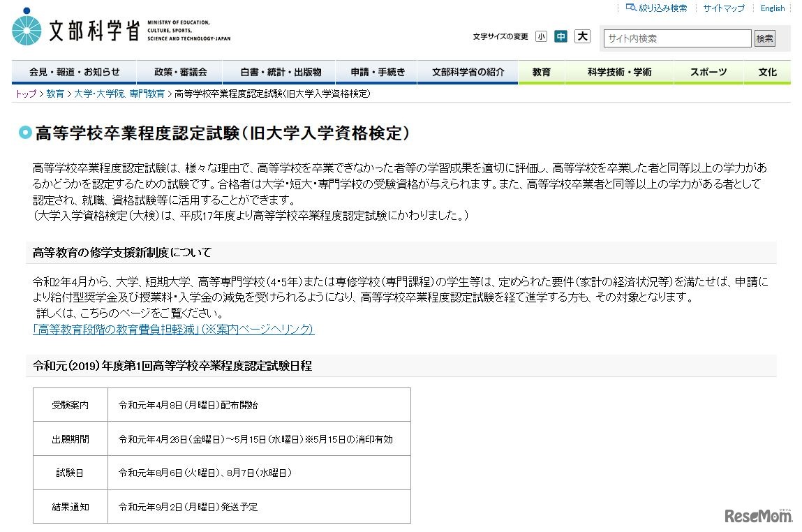Click the 令和元年4月8日 配布開始 cell
The width and height of the screenshot is (802, 532).
coord(260,405)
